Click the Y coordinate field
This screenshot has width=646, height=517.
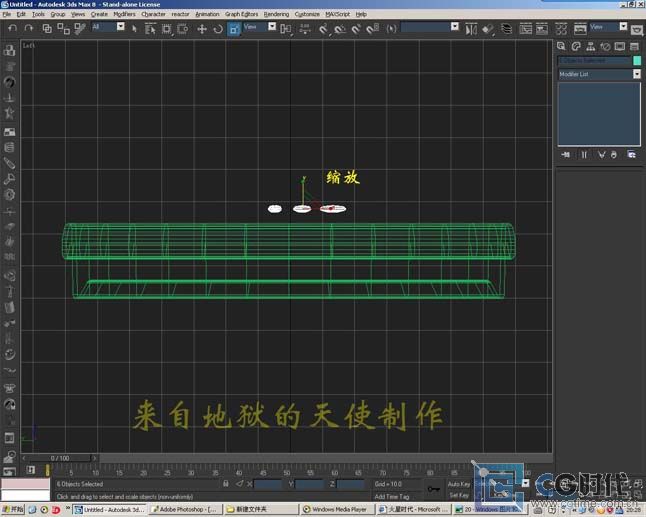pyautogui.click(x=309, y=484)
